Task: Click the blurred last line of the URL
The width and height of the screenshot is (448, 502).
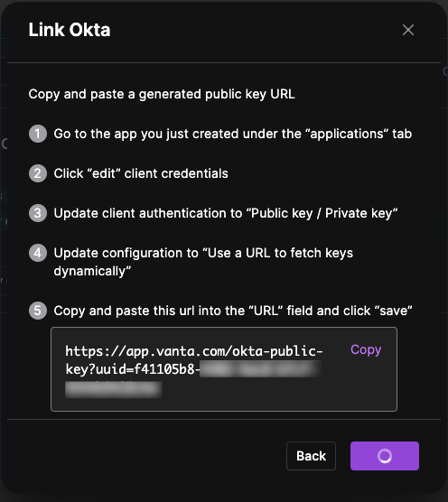Action: point(114,389)
